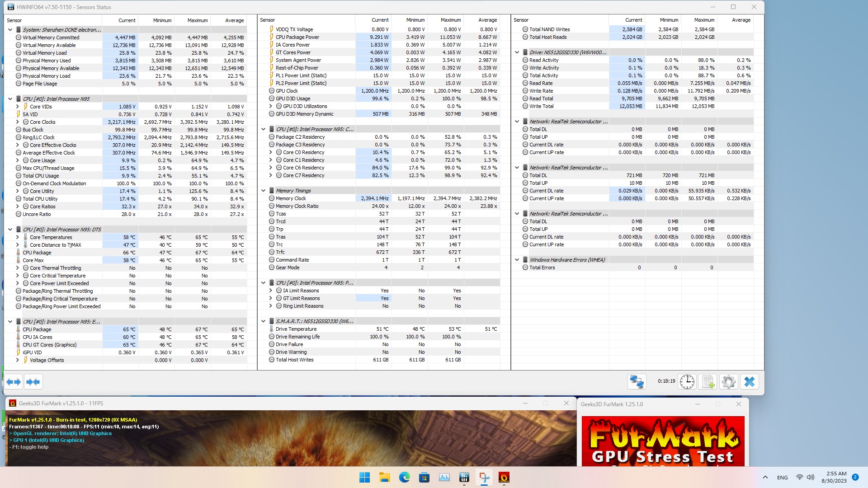Collapse the Memory Timings section
The image size is (868, 488).
[x=263, y=191]
